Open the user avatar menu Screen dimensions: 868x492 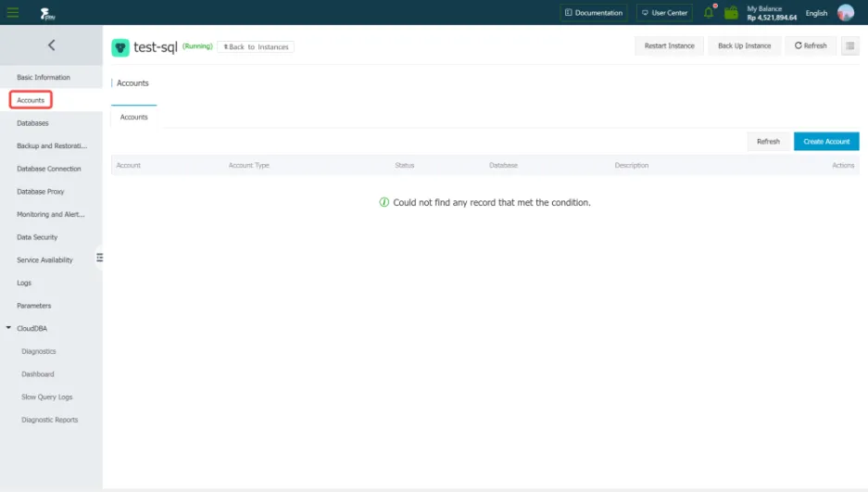845,12
